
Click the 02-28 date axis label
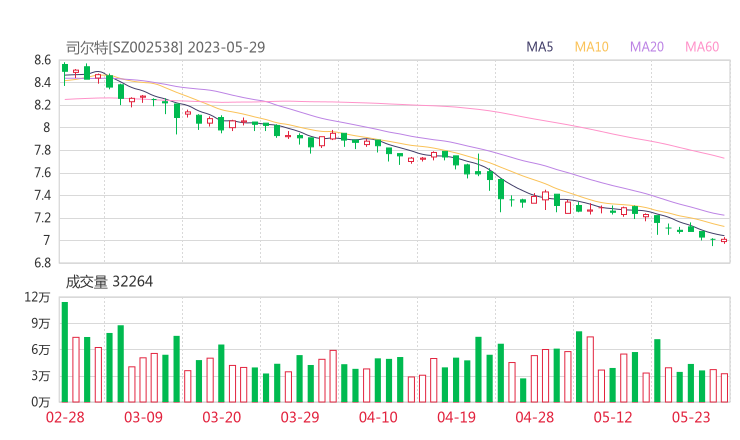click(x=65, y=417)
